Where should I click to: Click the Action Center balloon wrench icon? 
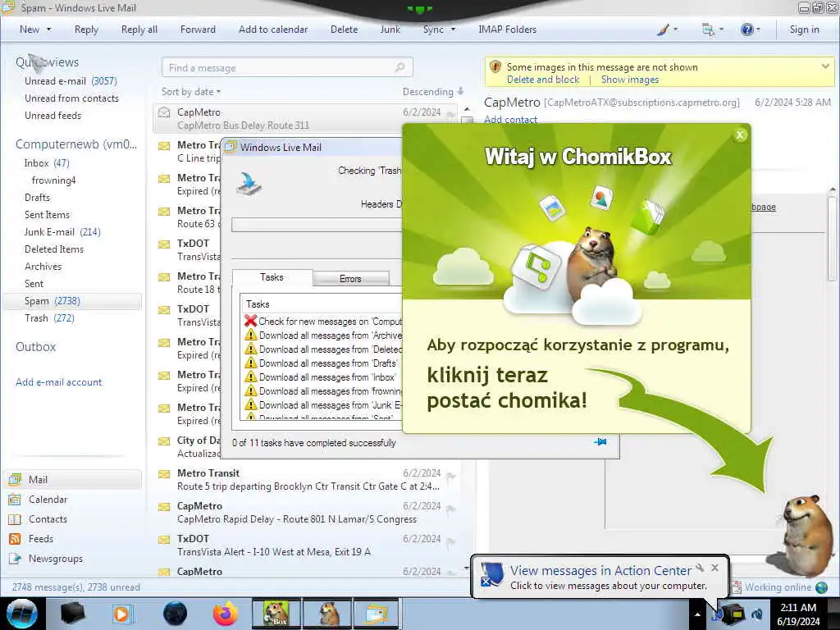(x=699, y=568)
